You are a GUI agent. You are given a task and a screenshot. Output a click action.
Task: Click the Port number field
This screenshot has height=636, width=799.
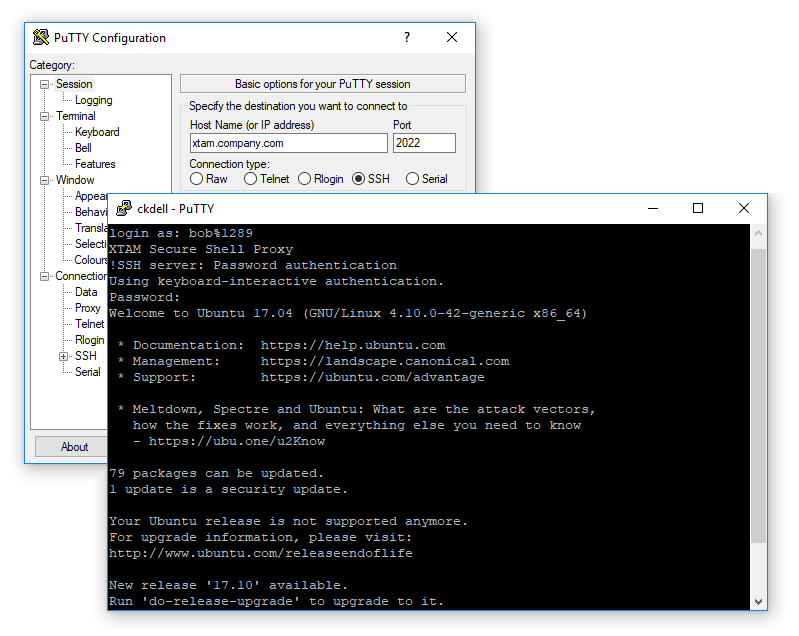424,143
